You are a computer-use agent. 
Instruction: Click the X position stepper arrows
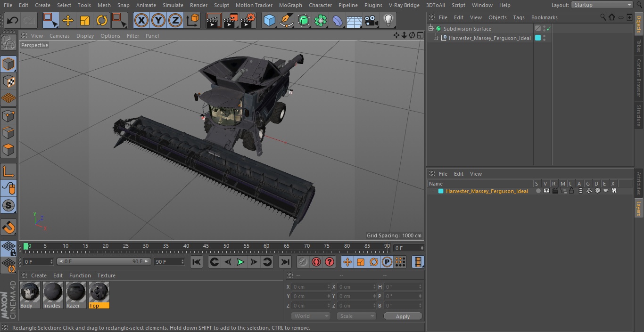tap(329, 287)
